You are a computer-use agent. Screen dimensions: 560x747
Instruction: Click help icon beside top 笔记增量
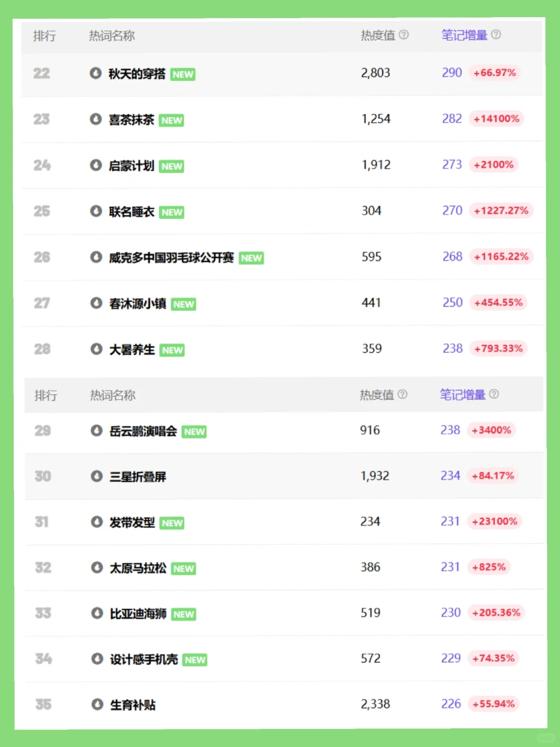pos(496,35)
